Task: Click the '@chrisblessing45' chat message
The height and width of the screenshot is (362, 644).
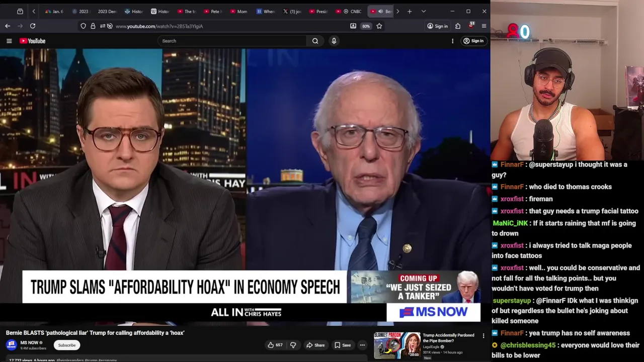Action: (566, 350)
